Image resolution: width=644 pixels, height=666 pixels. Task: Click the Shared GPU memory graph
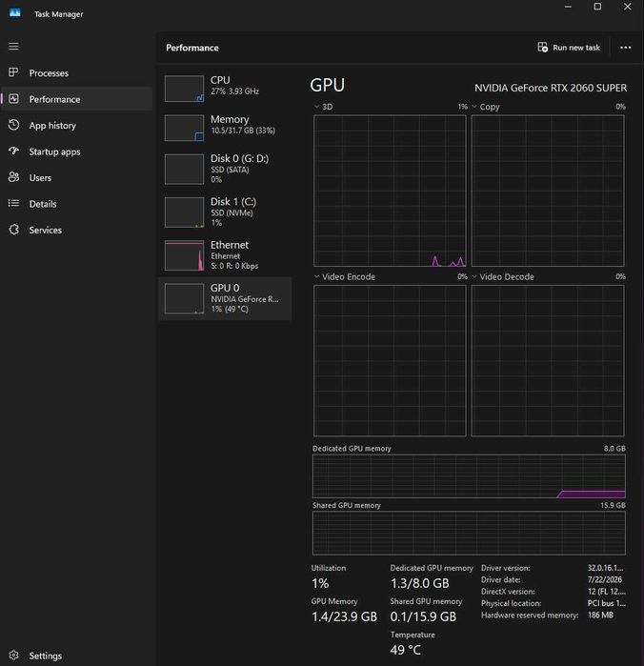pos(469,533)
